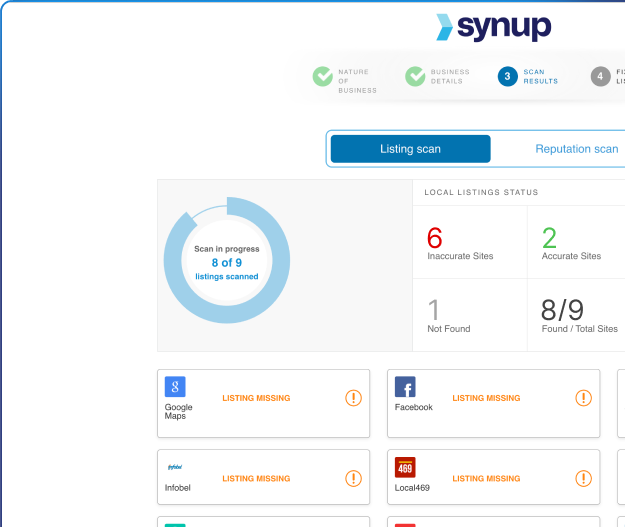Click Listing Missing on Facebook card
Screen dimensions: 625x527
486,398
